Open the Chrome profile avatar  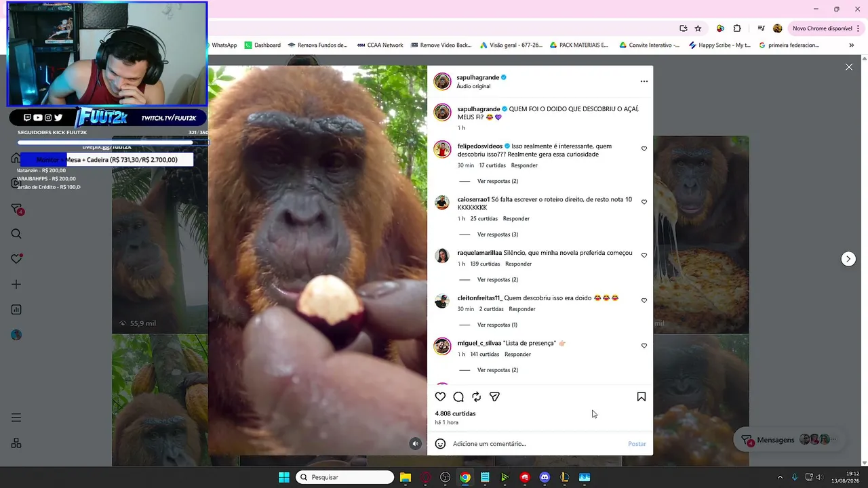click(x=778, y=28)
